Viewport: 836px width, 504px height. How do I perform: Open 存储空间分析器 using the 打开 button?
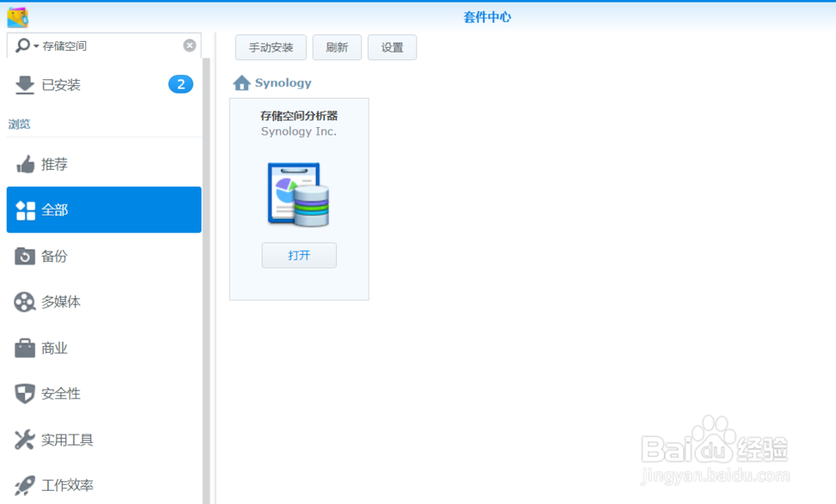click(x=298, y=255)
